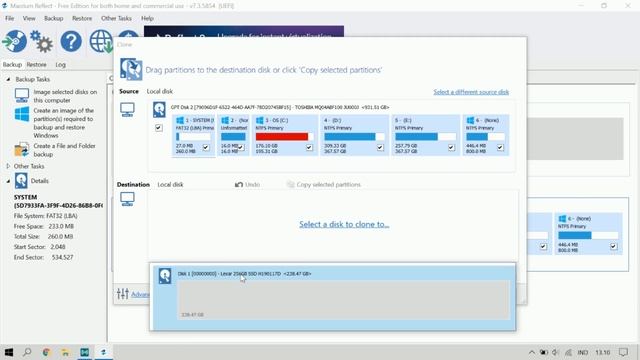Click the taskbar clock showing 13.10
The width and height of the screenshot is (640, 360).
(x=602, y=352)
